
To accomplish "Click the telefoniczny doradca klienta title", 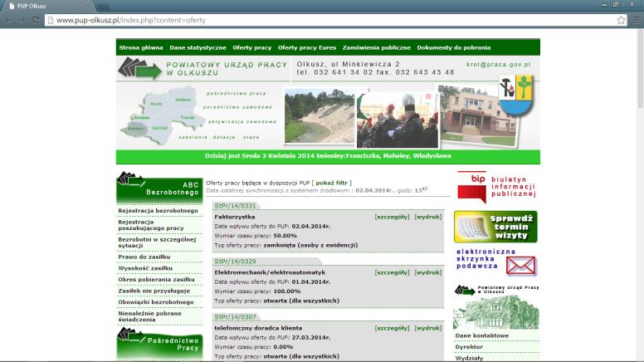I will pyautogui.click(x=258, y=328).
